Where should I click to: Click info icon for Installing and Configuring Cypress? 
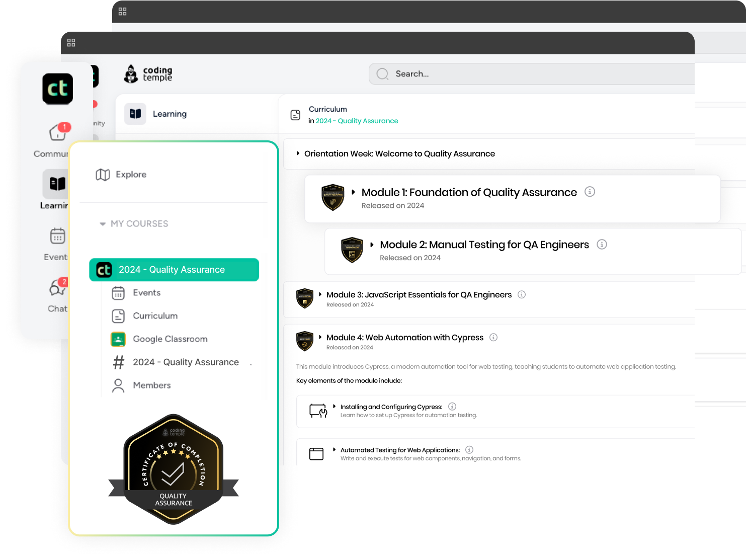point(452,407)
